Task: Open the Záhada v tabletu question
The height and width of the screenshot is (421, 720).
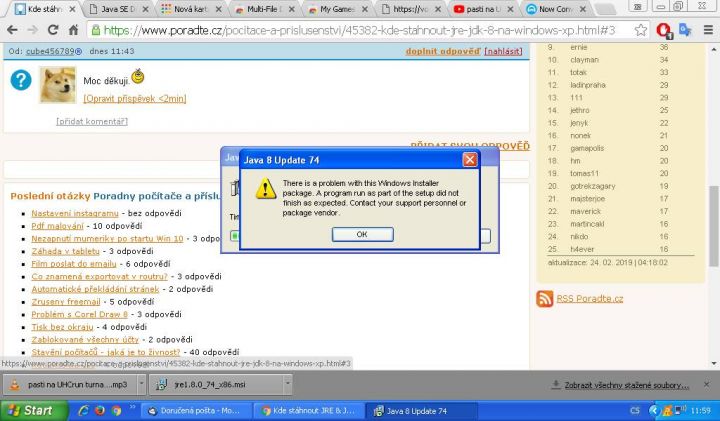Action: (65, 251)
